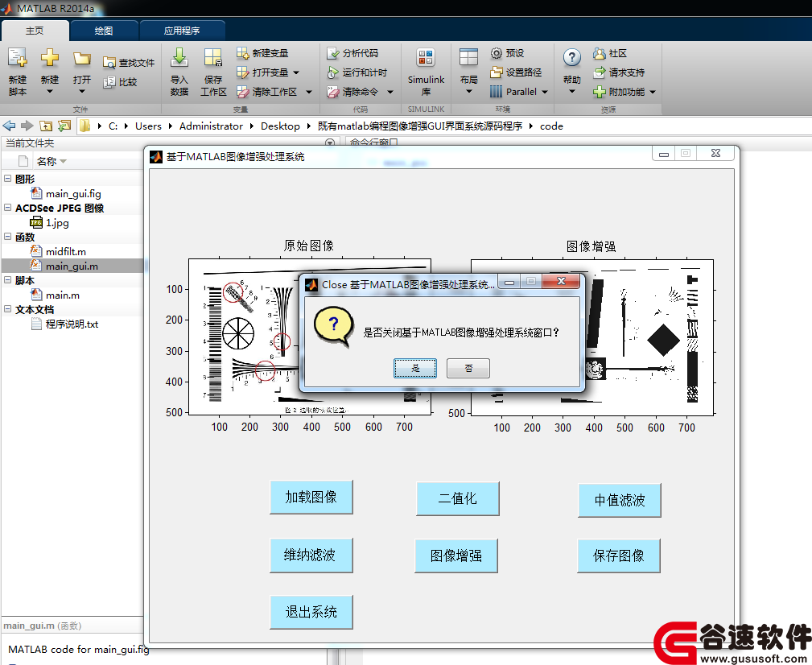Click the 新建脚本 (New Script) icon
The image size is (812, 665).
coord(17,58)
